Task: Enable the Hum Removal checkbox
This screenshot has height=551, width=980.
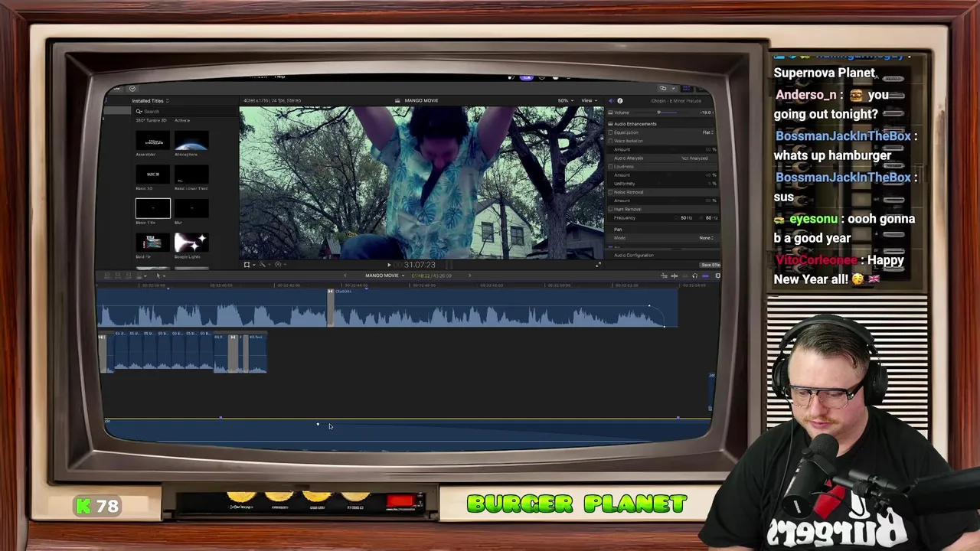Action: tap(611, 209)
